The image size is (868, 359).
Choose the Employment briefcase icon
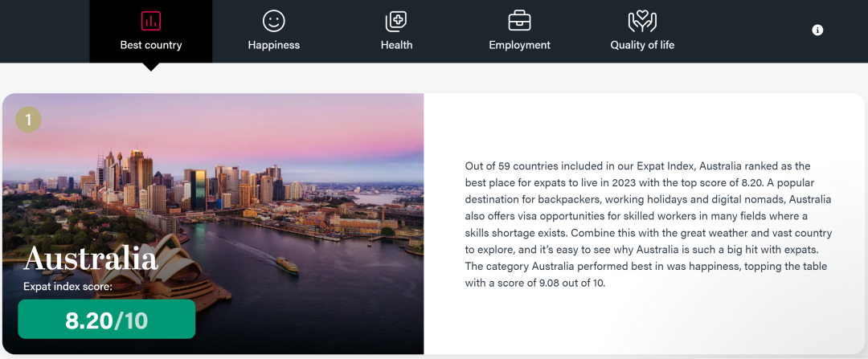[519, 21]
